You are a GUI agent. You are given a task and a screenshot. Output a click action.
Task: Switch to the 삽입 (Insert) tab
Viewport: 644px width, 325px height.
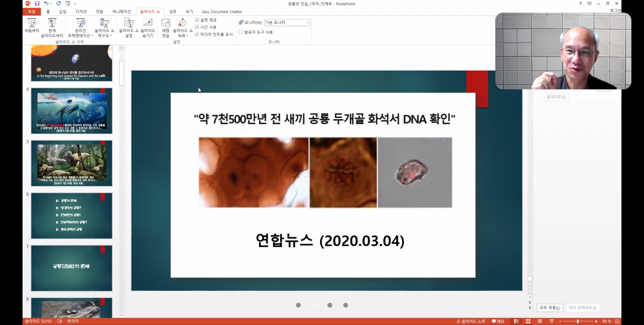pos(63,11)
